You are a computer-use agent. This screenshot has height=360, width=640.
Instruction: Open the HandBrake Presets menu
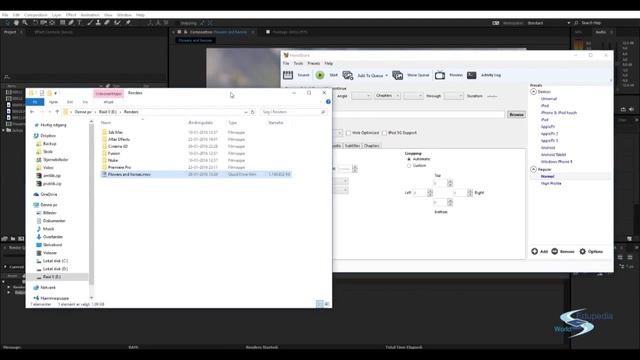314,63
